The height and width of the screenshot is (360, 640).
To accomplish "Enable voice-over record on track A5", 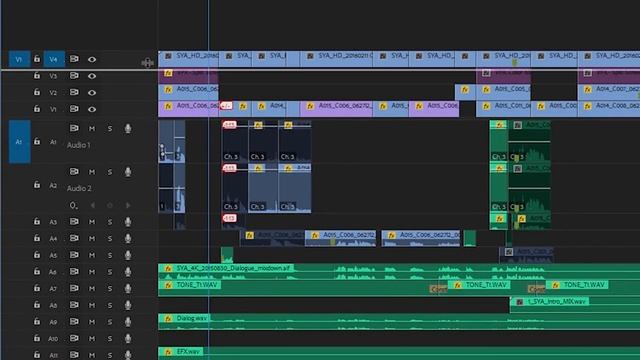I will coord(128,255).
